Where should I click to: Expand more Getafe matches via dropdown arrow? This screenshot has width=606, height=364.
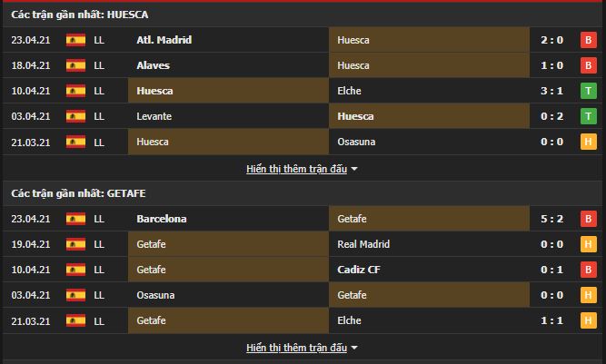354,348
